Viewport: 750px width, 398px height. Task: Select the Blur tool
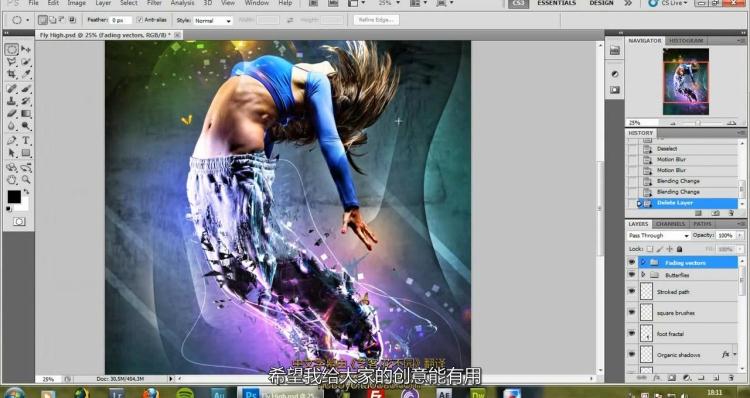pos(11,126)
